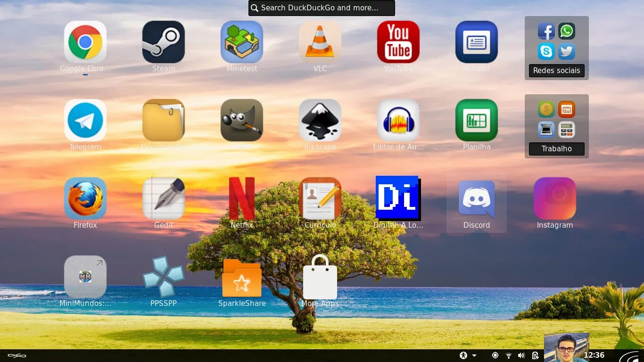
Task: Open Inkscape vector editor
Action: (x=320, y=120)
